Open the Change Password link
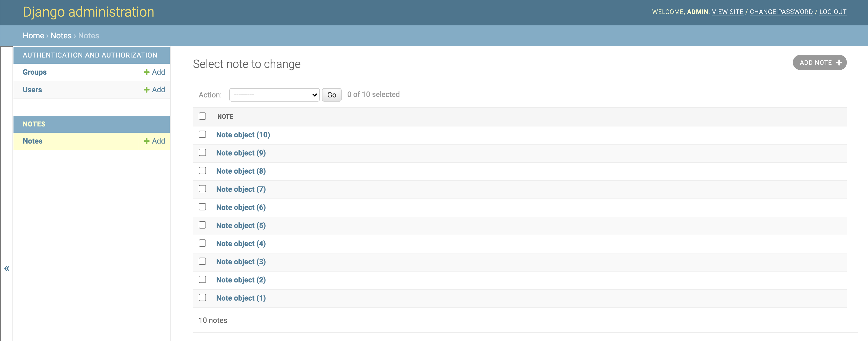Viewport: 868px width, 341px height. [781, 12]
